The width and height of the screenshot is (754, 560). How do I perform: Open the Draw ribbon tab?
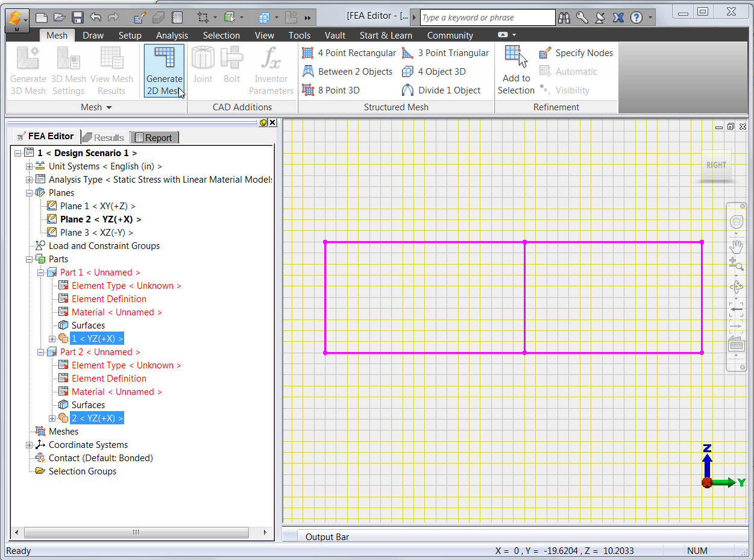point(93,35)
